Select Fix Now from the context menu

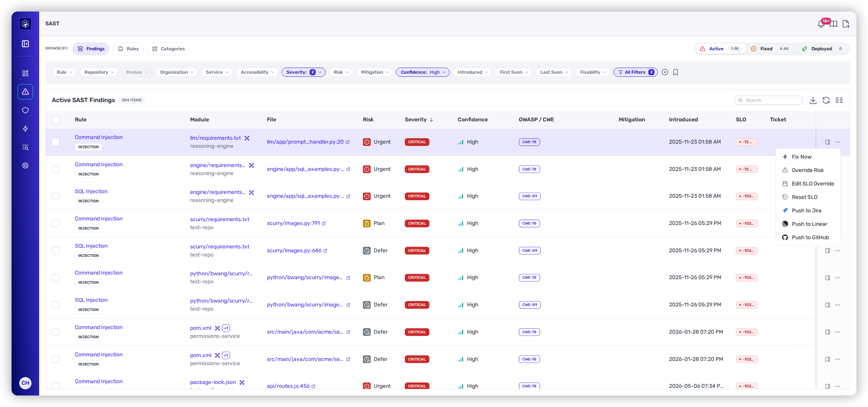[x=808, y=157]
